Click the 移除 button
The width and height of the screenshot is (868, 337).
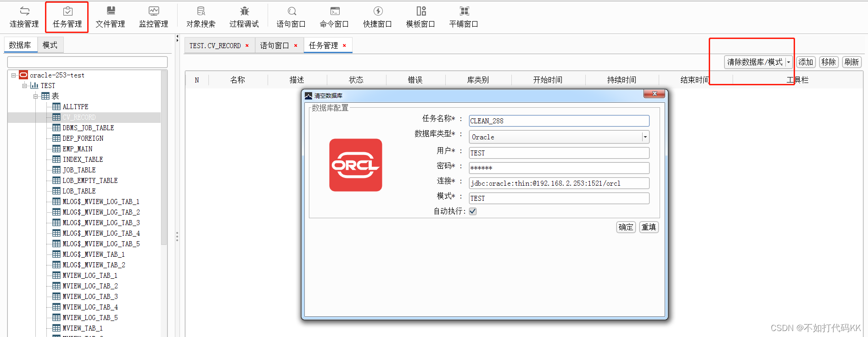click(829, 62)
